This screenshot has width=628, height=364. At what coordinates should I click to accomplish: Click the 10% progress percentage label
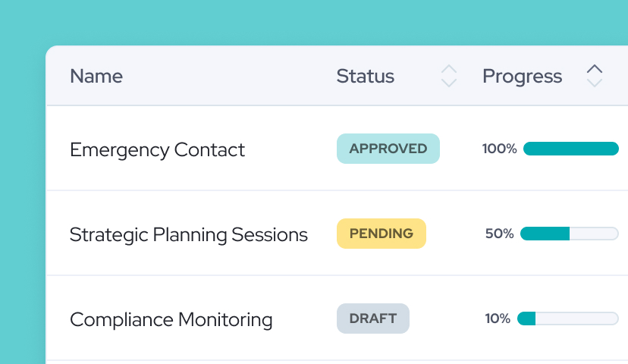pyautogui.click(x=498, y=318)
